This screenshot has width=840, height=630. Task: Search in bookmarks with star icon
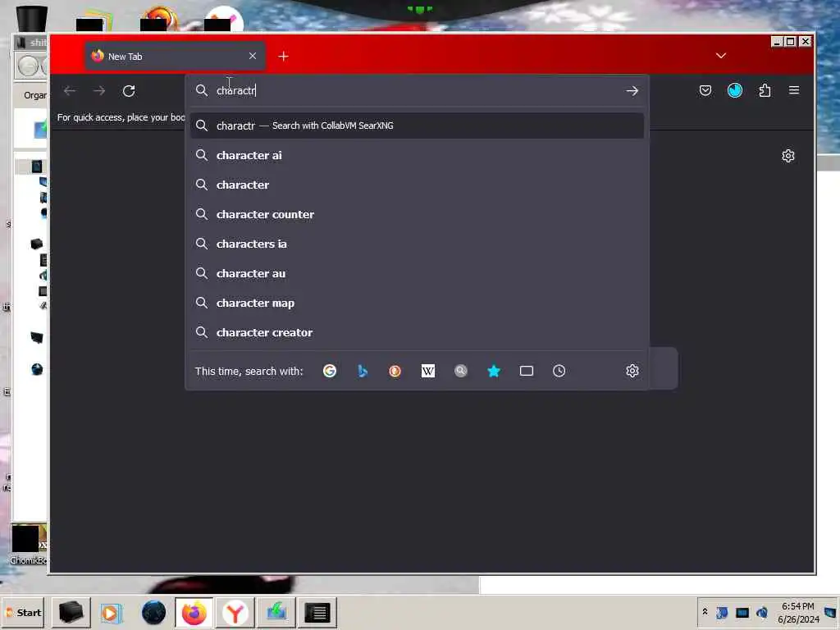pos(494,371)
